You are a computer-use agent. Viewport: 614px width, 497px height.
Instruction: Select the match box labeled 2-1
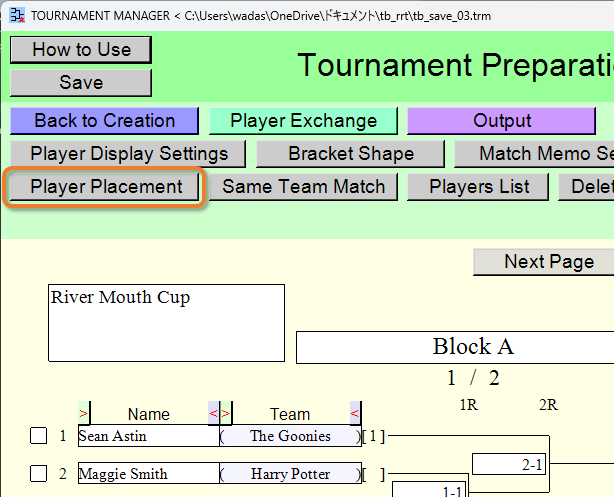[x=509, y=464]
